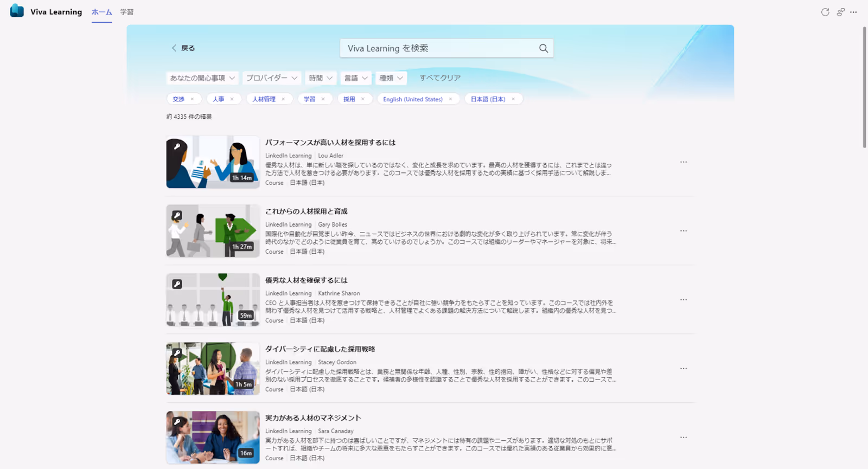Image resolution: width=868 pixels, height=469 pixels.
Task: Click key badge on これからの人材採用と育成 thumbnail
Action: point(177,215)
